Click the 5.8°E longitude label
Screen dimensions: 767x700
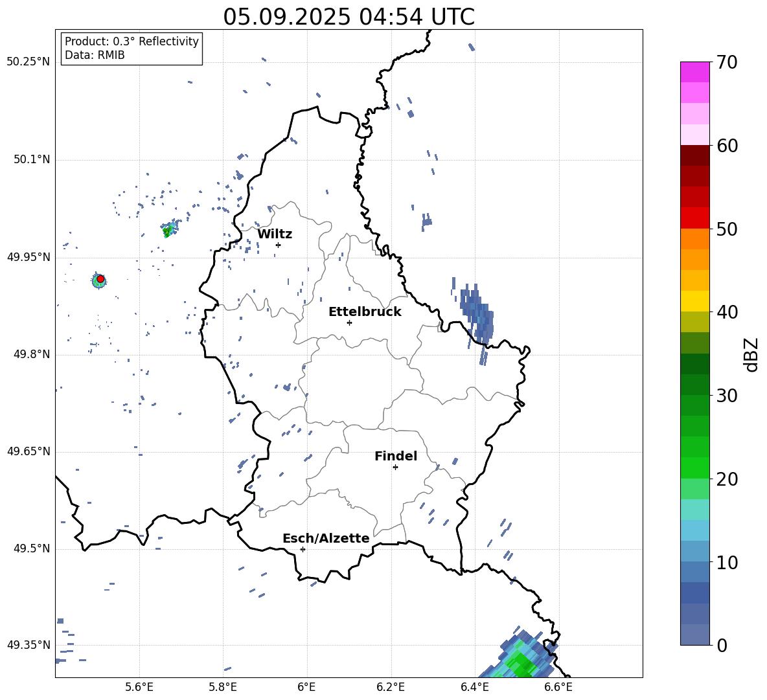coord(223,687)
